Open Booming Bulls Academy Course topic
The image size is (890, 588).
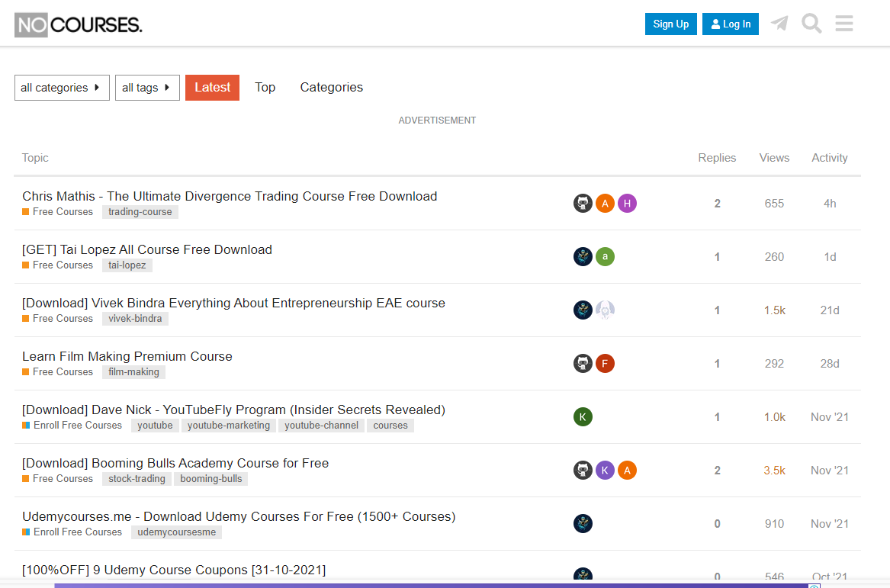[x=175, y=463]
